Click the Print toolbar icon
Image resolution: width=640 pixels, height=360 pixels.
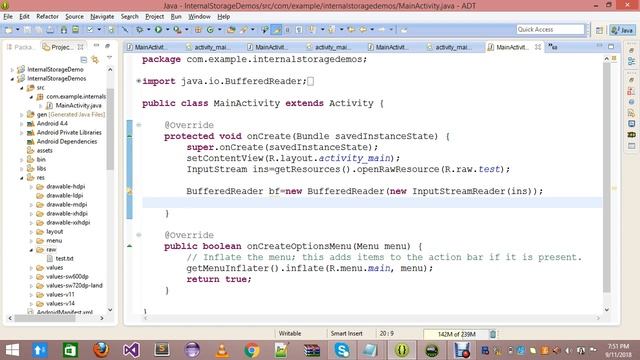click(50, 29)
